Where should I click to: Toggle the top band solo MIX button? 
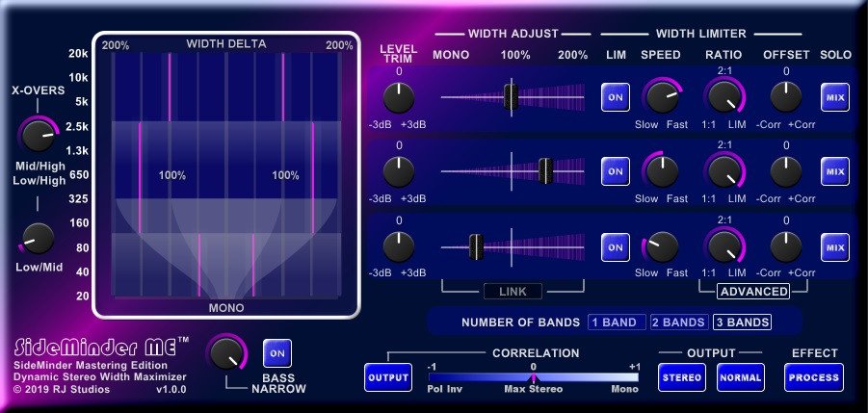(x=835, y=97)
